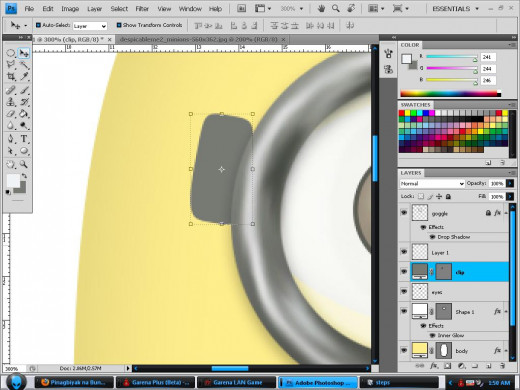Toggle Inner Glow effect visibility
Viewport: 520px width, 390px height.
tap(432, 335)
